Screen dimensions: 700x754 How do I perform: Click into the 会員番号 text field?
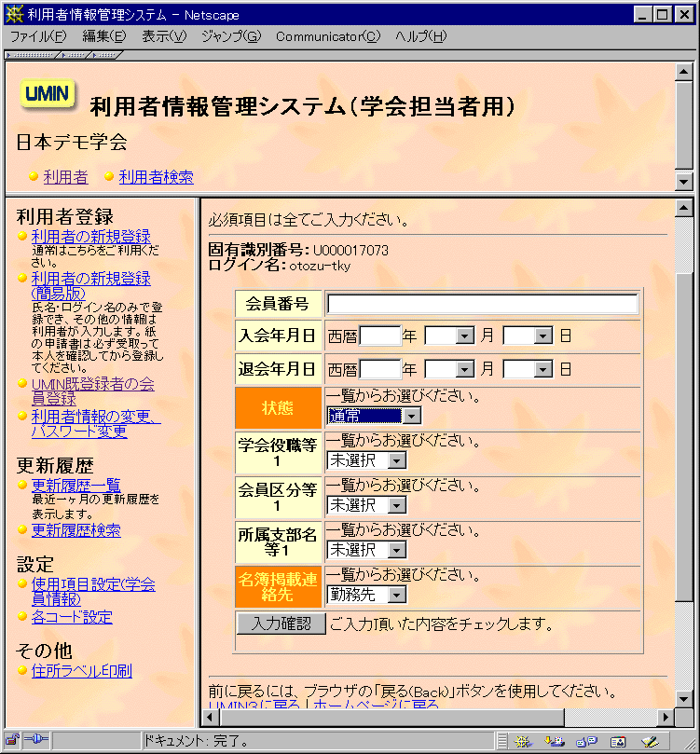tap(482, 304)
